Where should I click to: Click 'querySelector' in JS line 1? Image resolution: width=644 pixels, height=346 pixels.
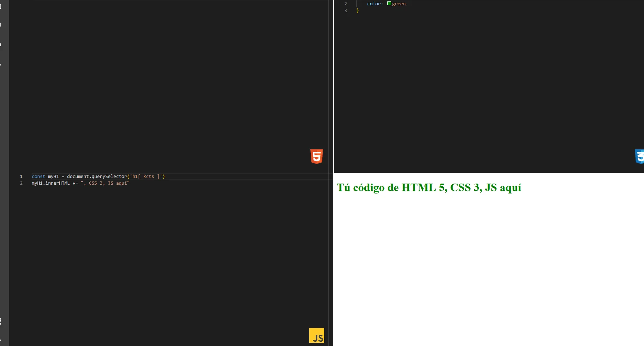click(x=109, y=176)
